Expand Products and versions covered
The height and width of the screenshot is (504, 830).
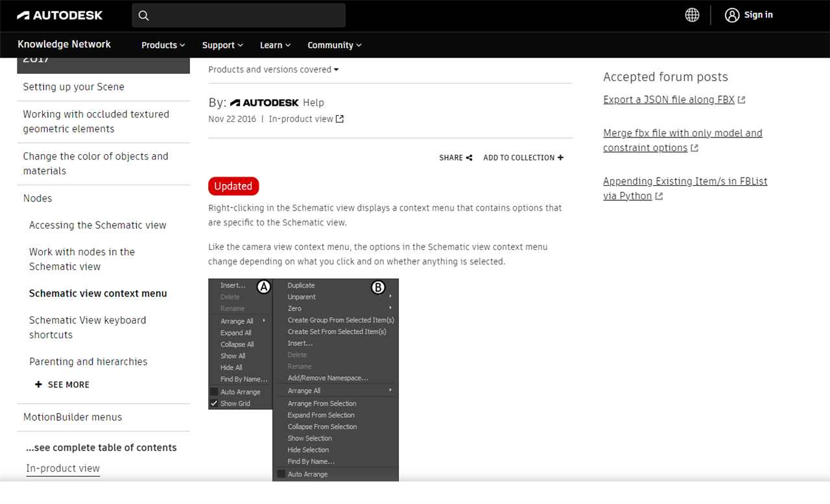click(x=273, y=69)
